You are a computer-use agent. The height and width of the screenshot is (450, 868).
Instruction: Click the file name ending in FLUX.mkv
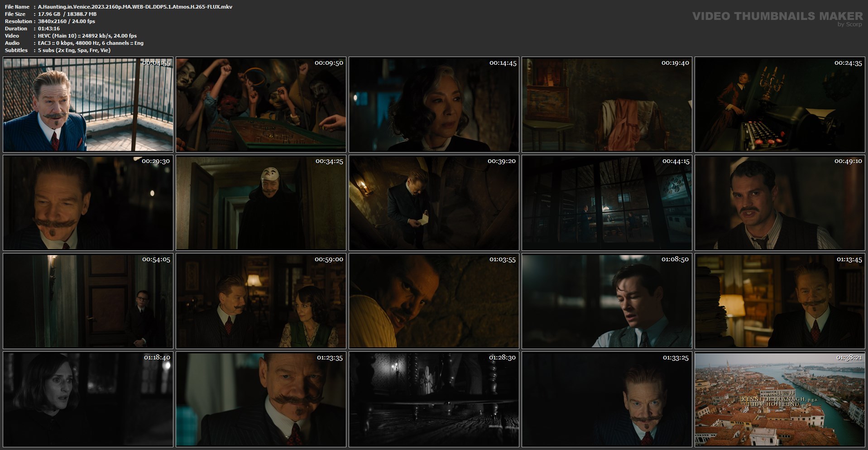pyautogui.click(x=135, y=7)
